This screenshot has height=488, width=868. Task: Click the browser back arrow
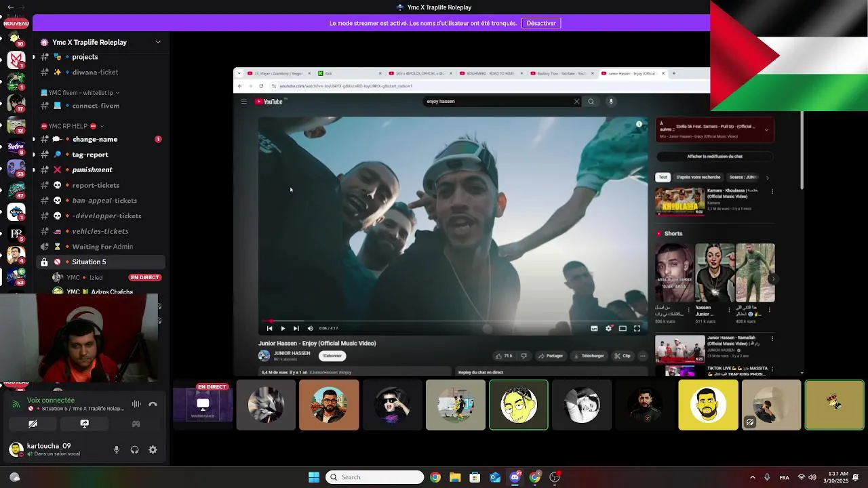[239, 86]
